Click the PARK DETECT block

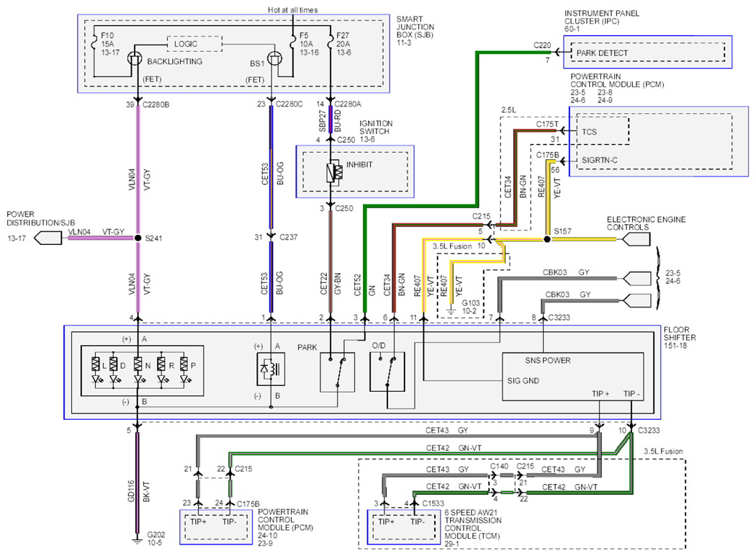click(647, 53)
